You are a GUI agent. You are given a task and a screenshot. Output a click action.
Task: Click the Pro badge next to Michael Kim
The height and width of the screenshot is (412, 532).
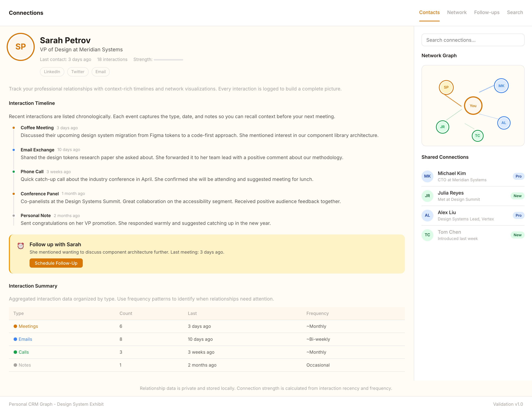coord(518,176)
